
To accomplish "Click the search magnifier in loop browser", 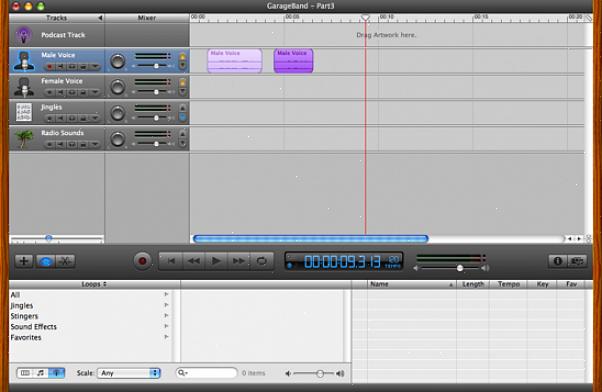I will tap(182, 373).
